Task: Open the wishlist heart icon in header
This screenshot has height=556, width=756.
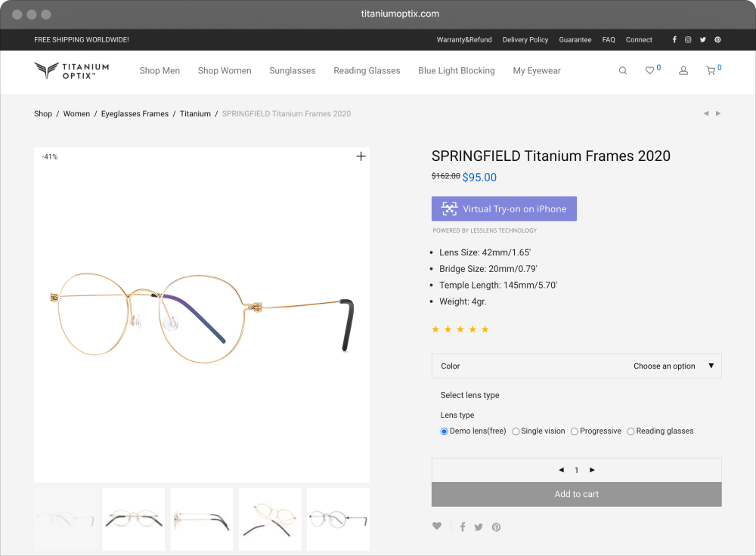Action: tap(649, 70)
